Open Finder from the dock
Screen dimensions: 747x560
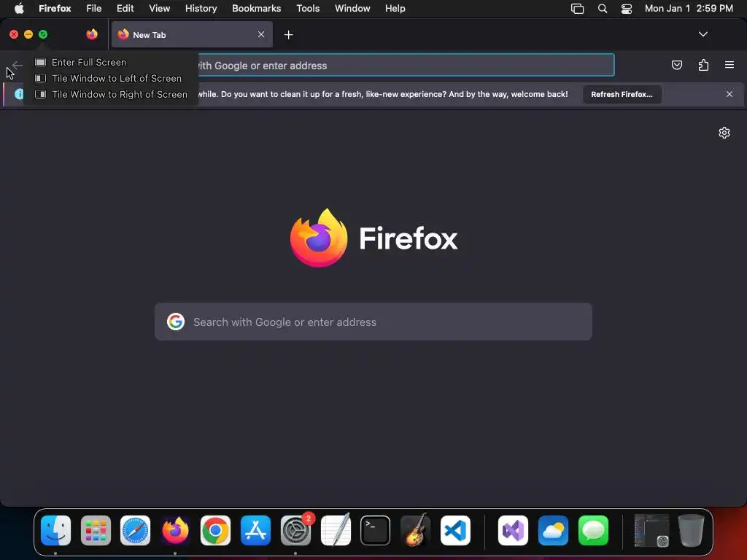[x=55, y=530]
